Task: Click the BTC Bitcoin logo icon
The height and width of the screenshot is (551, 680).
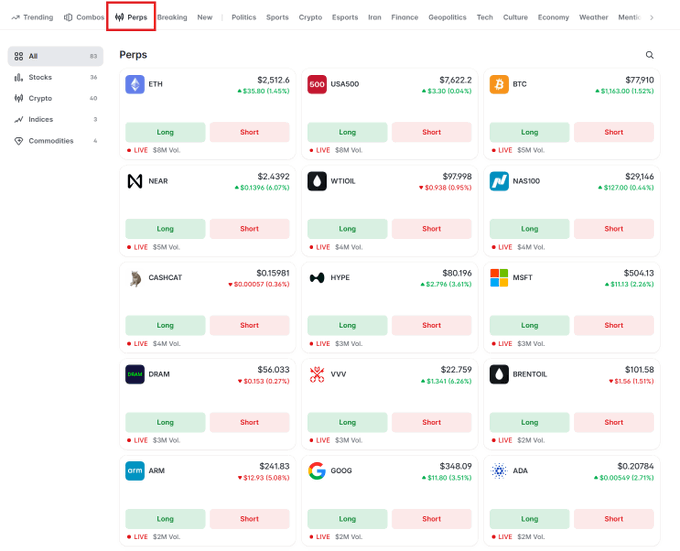Action: coord(499,84)
